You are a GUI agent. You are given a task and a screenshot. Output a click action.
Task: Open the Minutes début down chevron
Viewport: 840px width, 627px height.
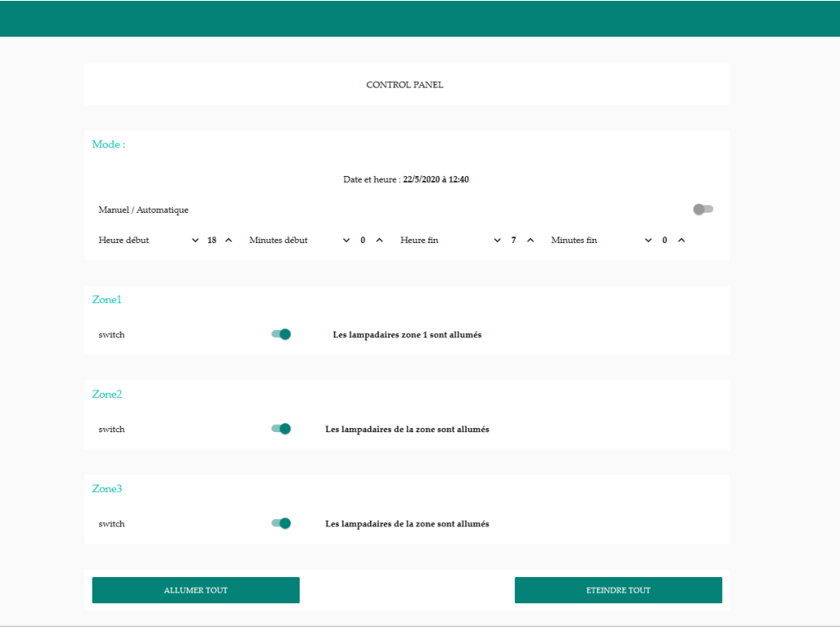tap(345, 240)
